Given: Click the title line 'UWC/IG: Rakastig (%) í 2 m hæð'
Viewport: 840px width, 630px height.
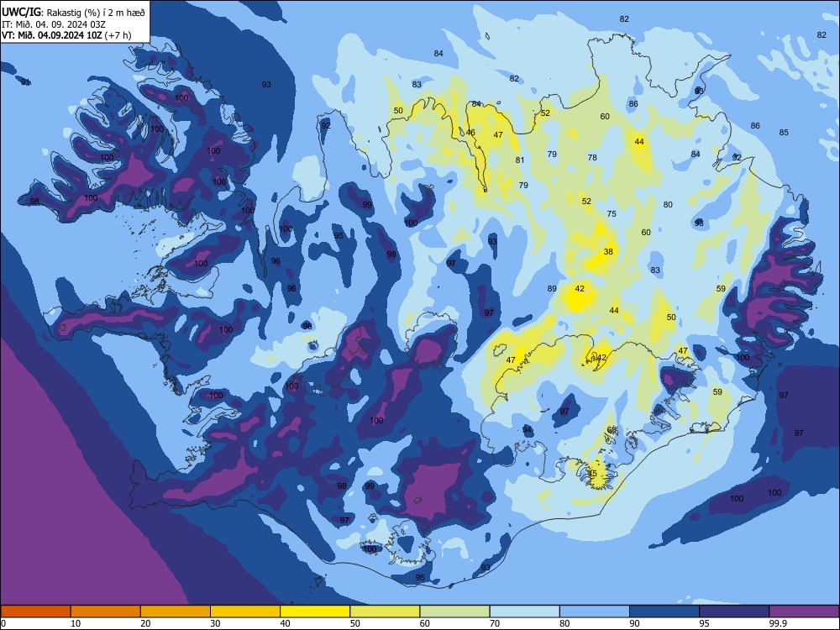Looking at the screenshot, I should 73,13.
